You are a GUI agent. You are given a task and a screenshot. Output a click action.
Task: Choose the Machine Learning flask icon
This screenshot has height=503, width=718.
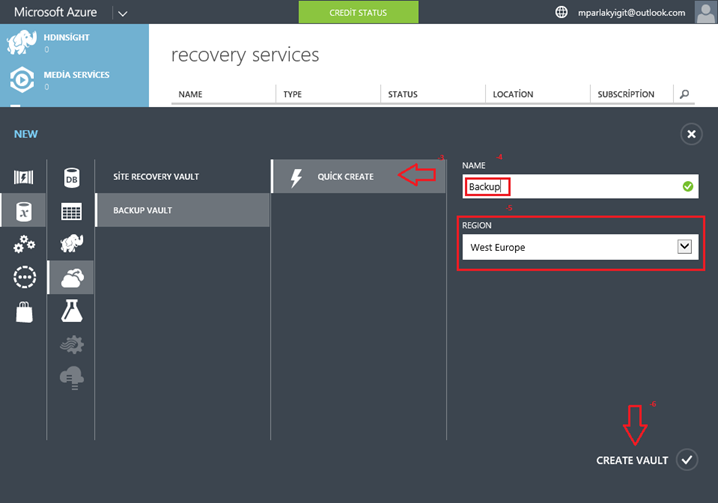tap(72, 311)
